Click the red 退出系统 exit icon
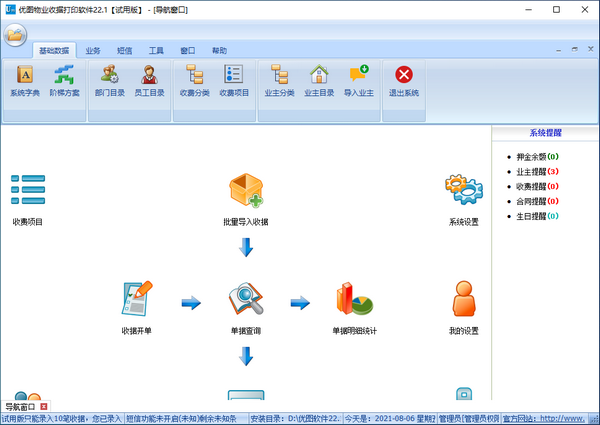 click(404, 79)
